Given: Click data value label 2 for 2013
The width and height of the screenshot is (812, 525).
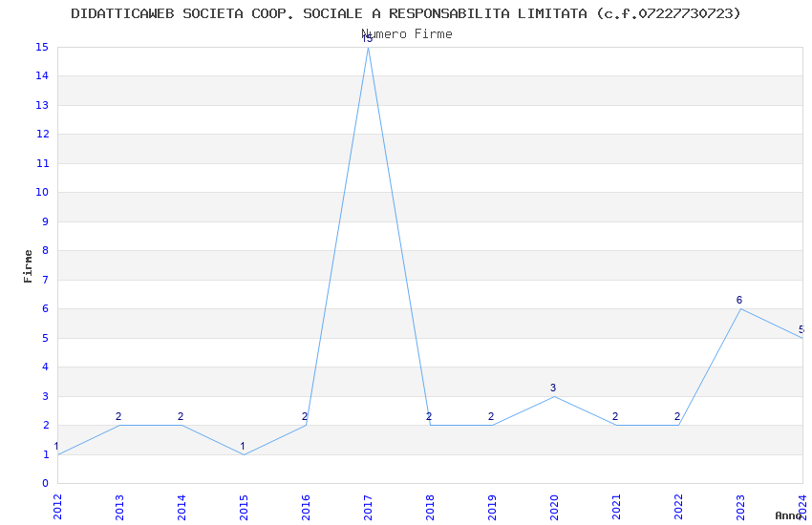Looking at the screenshot, I should pos(118,416).
